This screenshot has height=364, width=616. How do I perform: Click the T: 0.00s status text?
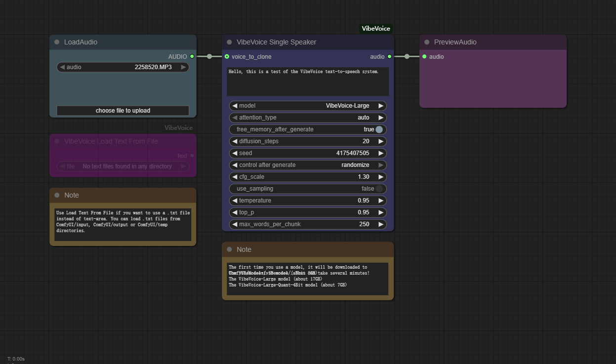[x=16, y=359]
